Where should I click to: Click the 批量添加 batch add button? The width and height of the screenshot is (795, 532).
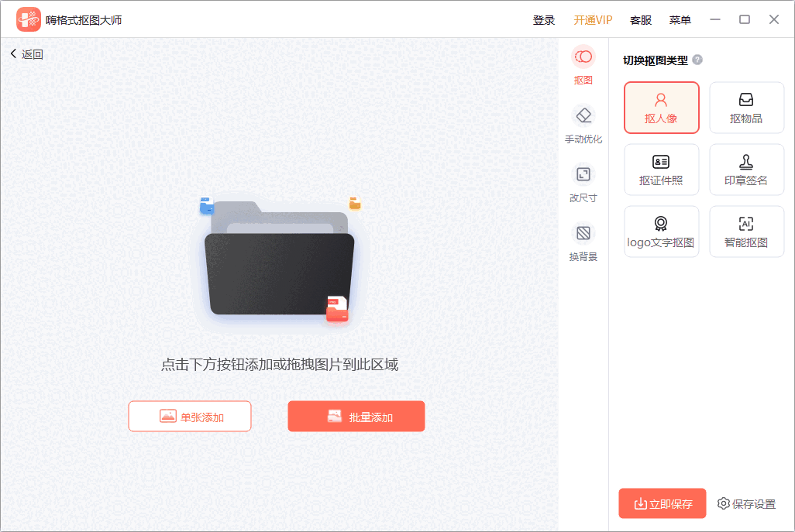pyautogui.click(x=356, y=416)
